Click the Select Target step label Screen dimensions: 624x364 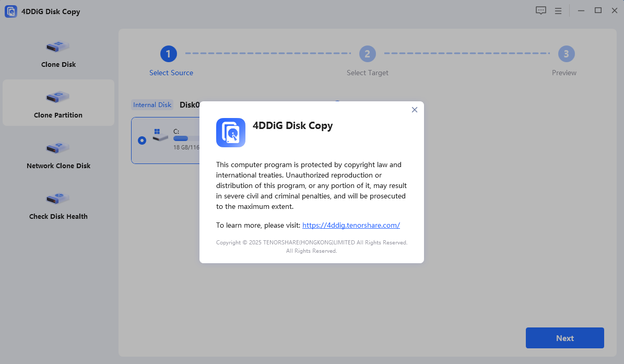coord(367,73)
